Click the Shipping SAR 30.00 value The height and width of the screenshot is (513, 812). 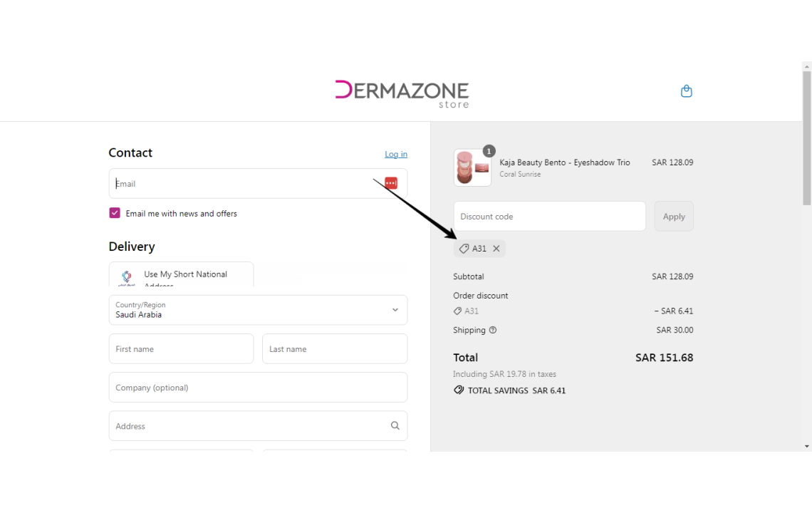point(675,330)
